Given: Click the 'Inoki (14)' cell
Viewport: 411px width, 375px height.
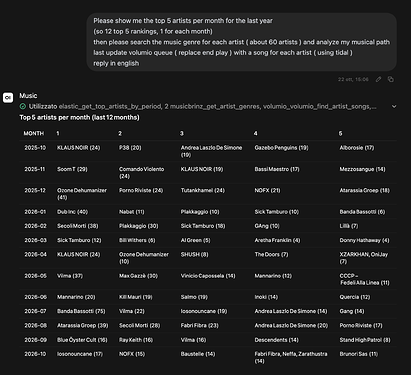Looking at the screenshot, I should (266, 297).
